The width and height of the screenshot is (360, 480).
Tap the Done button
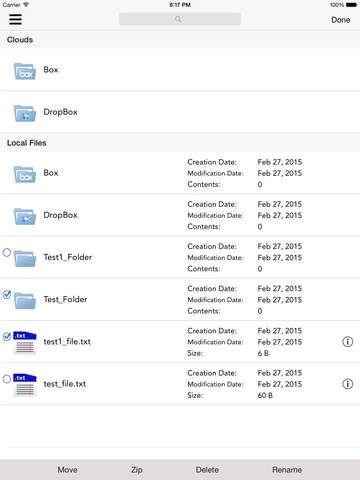[x=340, y=20]
